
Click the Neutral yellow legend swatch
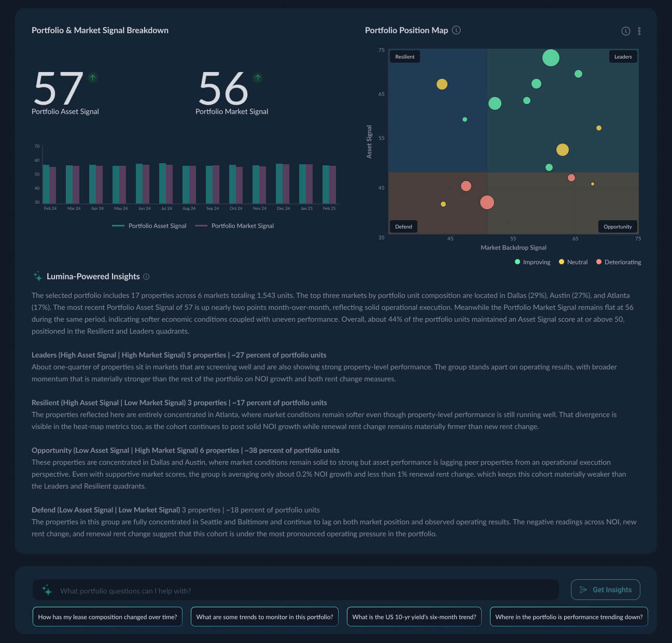[562, 262]
